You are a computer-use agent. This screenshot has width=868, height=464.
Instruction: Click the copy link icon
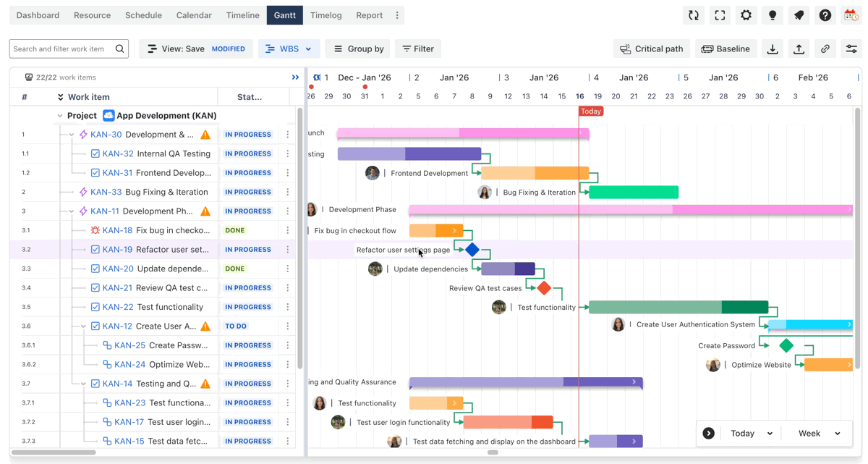click(825, 49)
